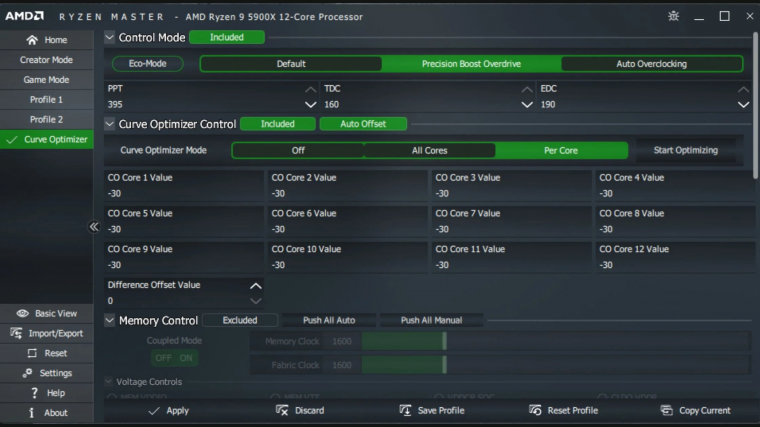Set Coupled Mode to OFF
Image resolution: width=760 pixels, height=427 pixels.
coord(163,358)
